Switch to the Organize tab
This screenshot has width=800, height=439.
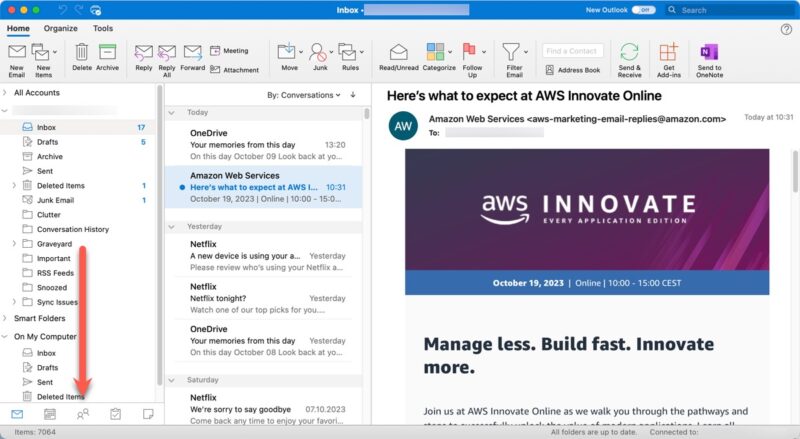(x=60, y=28)
